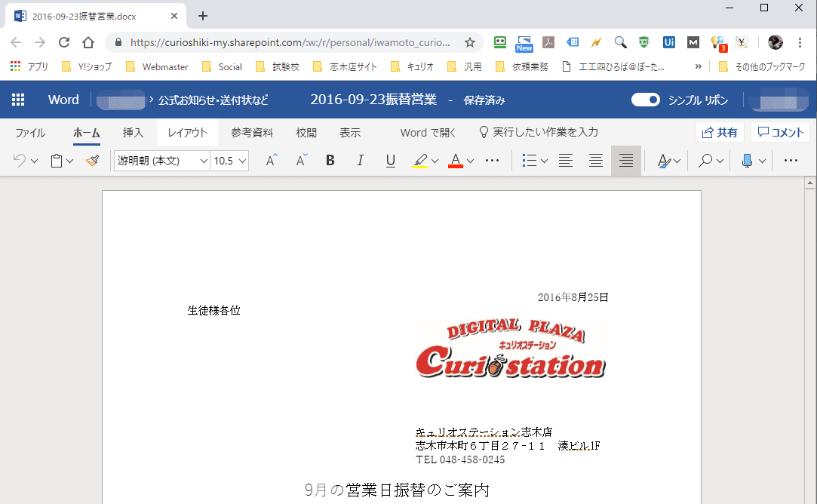Toggle Underline formatting
The width and height of the screenshot is (817, 504).
390,161
